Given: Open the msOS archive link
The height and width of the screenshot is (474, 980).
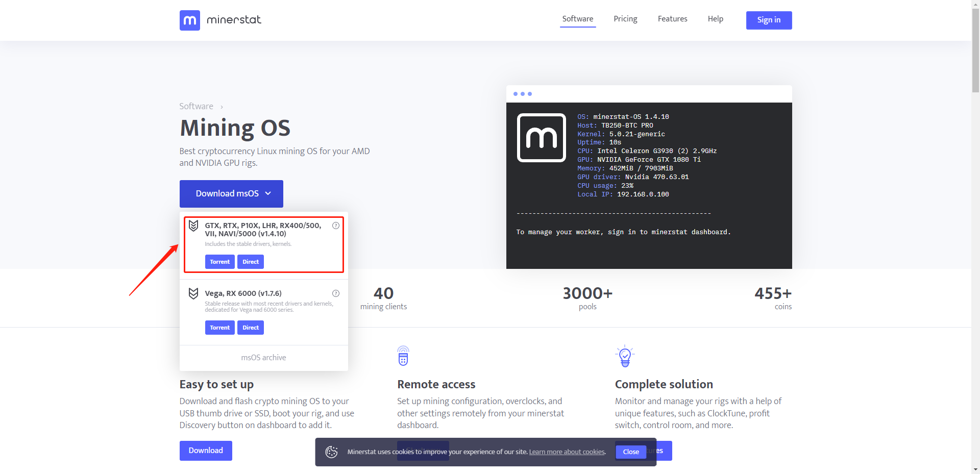Looking at the screenshot, I should point(264,358).
